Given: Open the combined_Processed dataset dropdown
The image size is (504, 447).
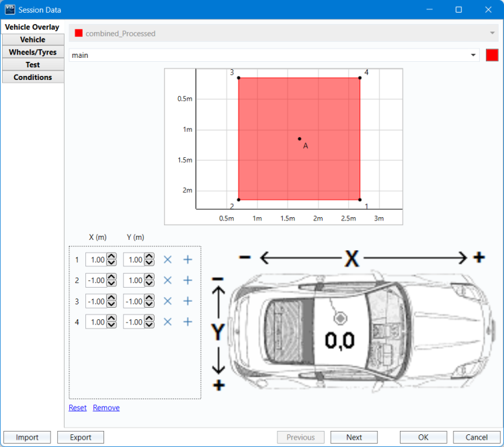Looking at the screenshot, I should [x=284, y=33].
